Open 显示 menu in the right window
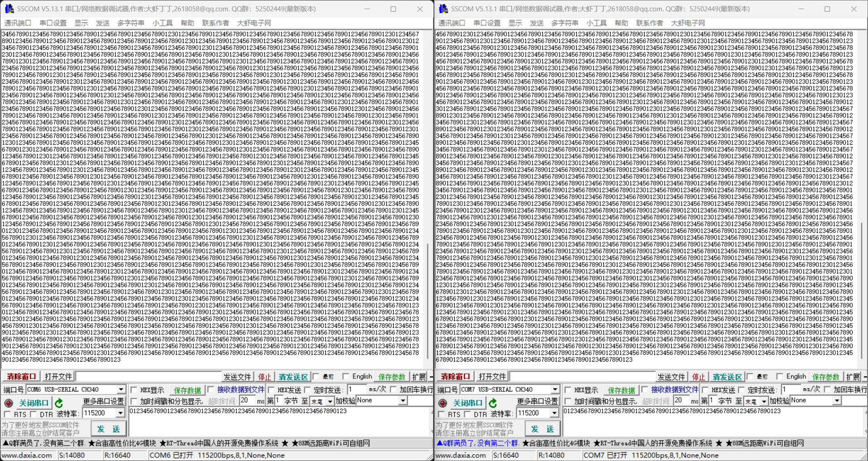This screenshot has height=461, width=868. (x=515, y=23)
